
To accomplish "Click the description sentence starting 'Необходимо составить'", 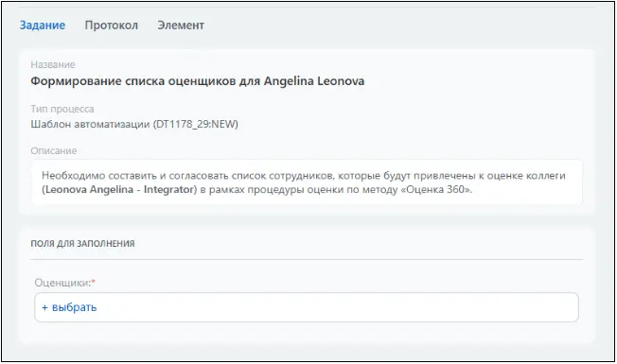I will [x=304, y=182].
